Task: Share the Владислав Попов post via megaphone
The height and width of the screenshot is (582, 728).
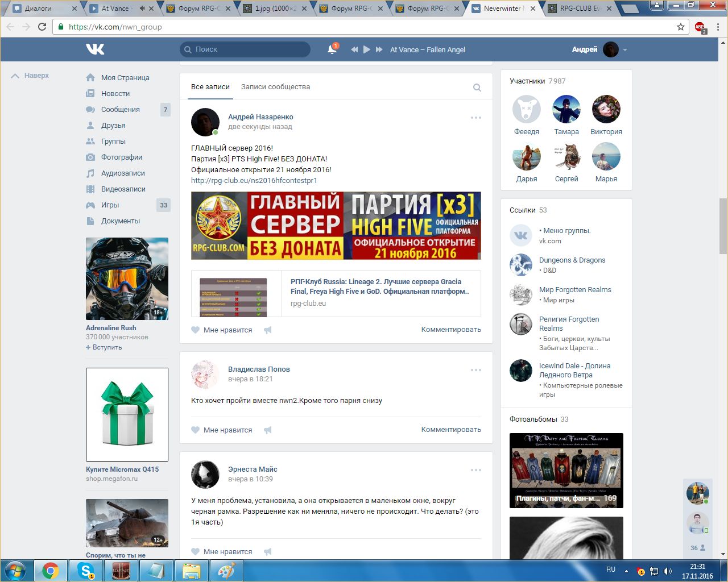Action: click(x=268, y=430)
